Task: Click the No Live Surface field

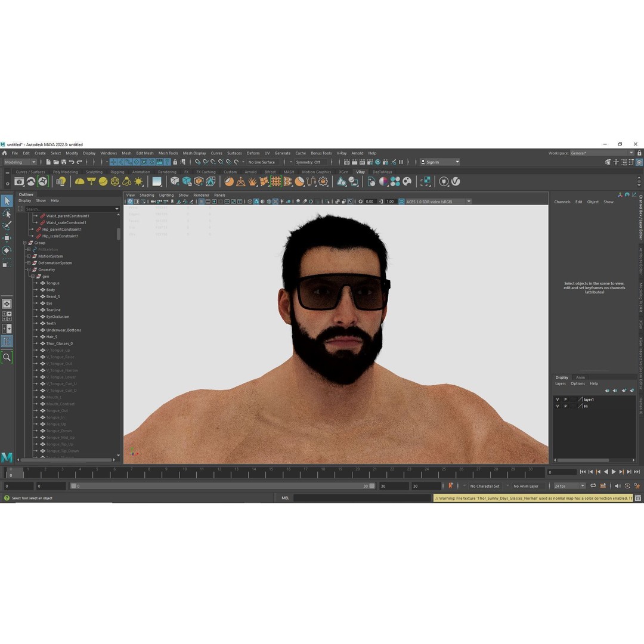Action: (262, 162)
